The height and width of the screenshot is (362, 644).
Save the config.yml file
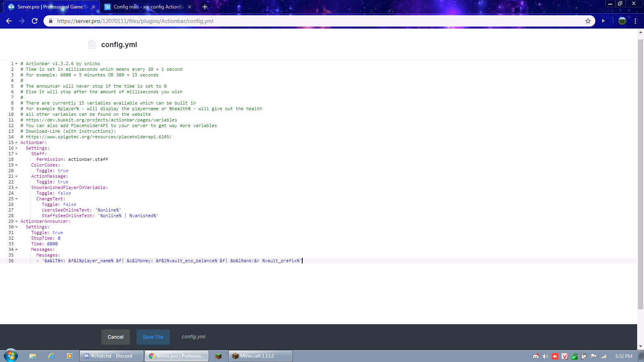click(x=153, y=337)
